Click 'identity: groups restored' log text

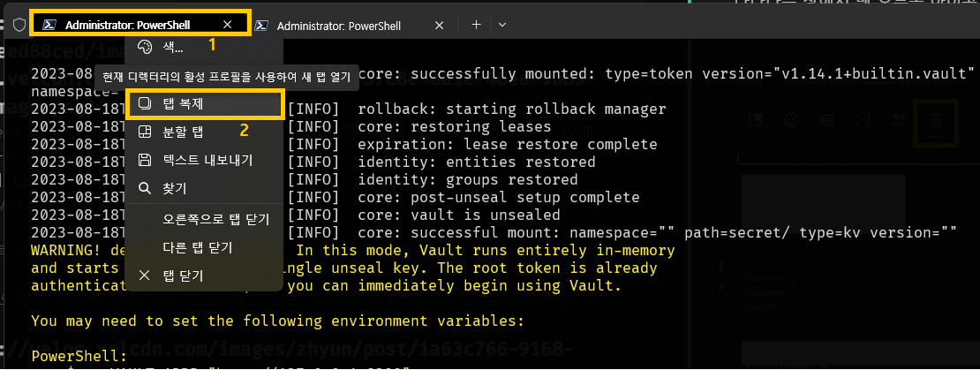click(468, 179)
